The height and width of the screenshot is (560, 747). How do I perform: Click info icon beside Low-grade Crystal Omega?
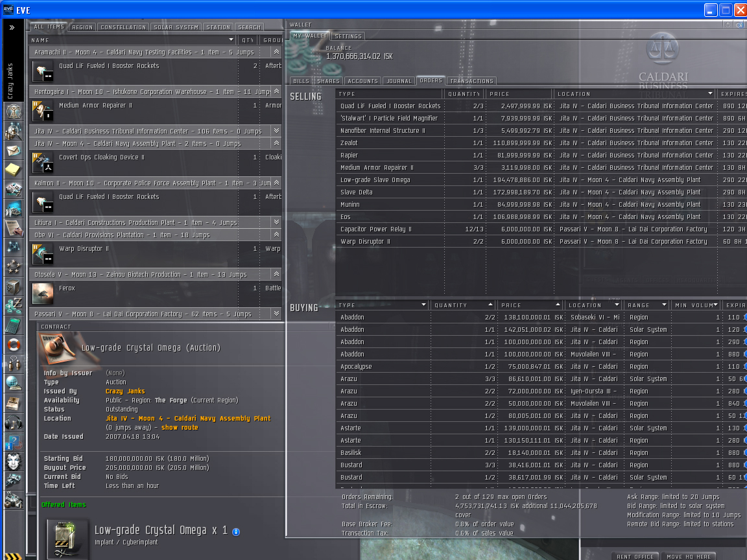click(236, 531)
